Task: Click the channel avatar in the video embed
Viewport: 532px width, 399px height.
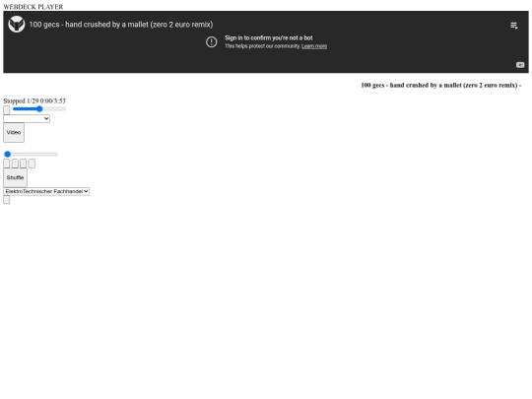Action: coord(17,25)
